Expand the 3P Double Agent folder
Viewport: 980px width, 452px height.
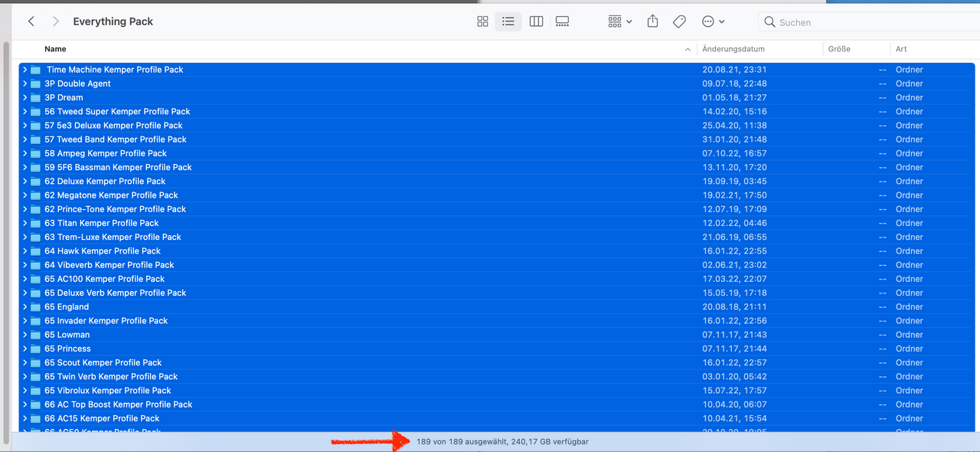[24, 84]
